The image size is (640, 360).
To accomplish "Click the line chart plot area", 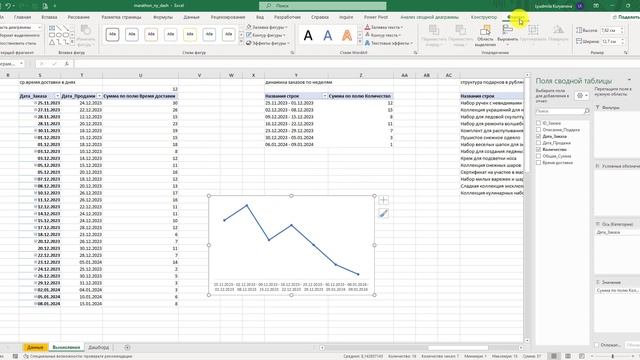I will coord(291,241).
